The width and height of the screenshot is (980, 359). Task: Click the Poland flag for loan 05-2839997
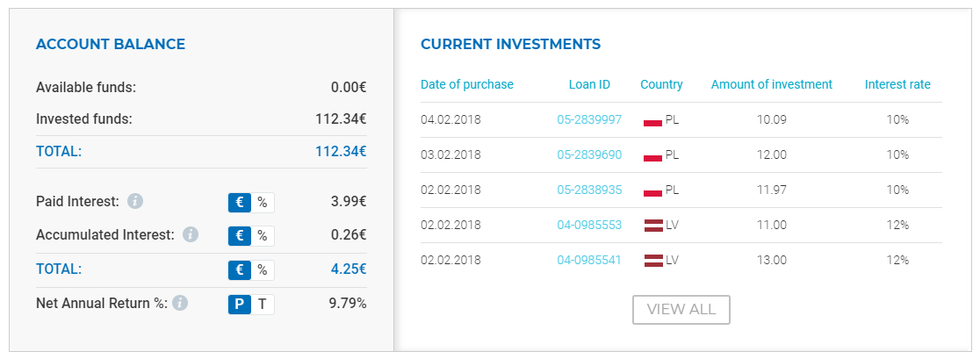click(652, 120)
